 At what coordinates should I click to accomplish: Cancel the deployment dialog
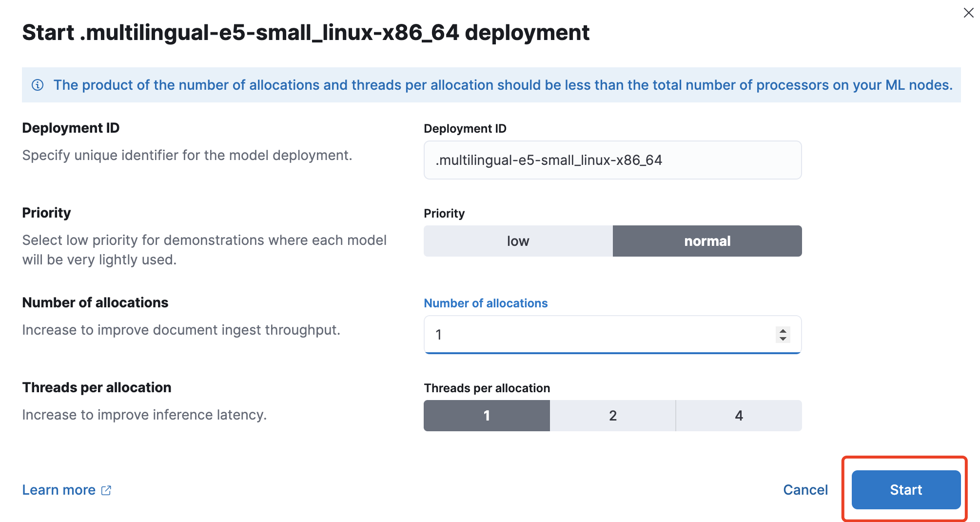[x=805, y=490]
